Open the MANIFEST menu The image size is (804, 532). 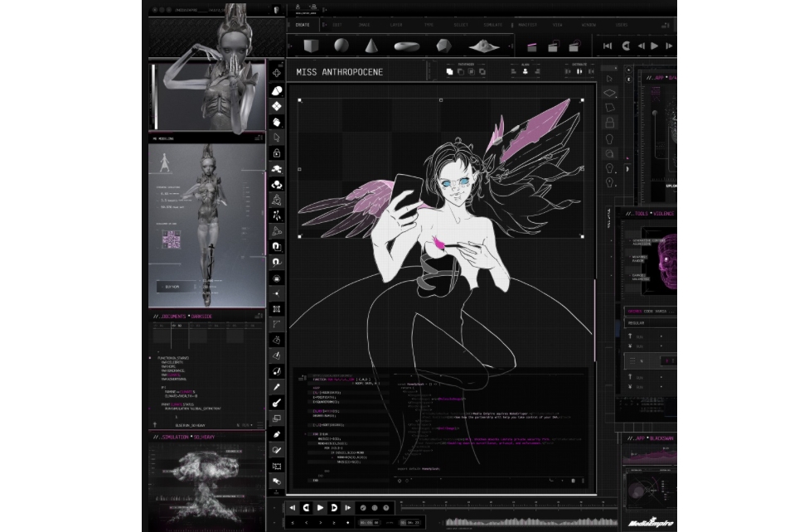(528, 25)
